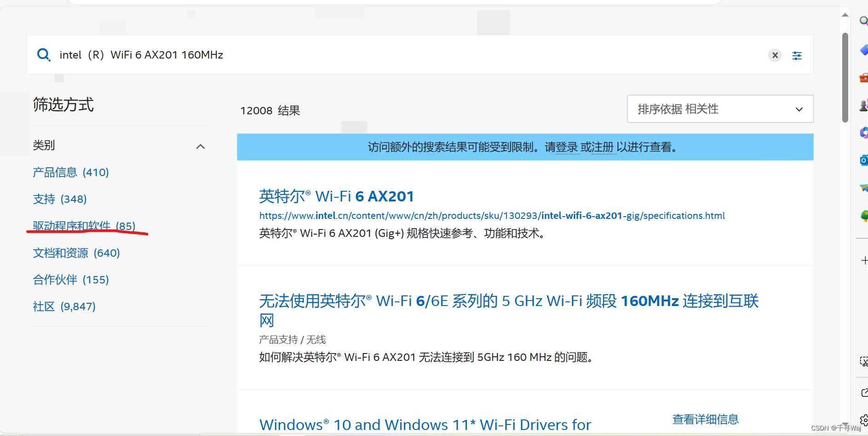Click the 12008 结果 count text
This screenshot has width=868, height=436.
click(x=270, y=111)
